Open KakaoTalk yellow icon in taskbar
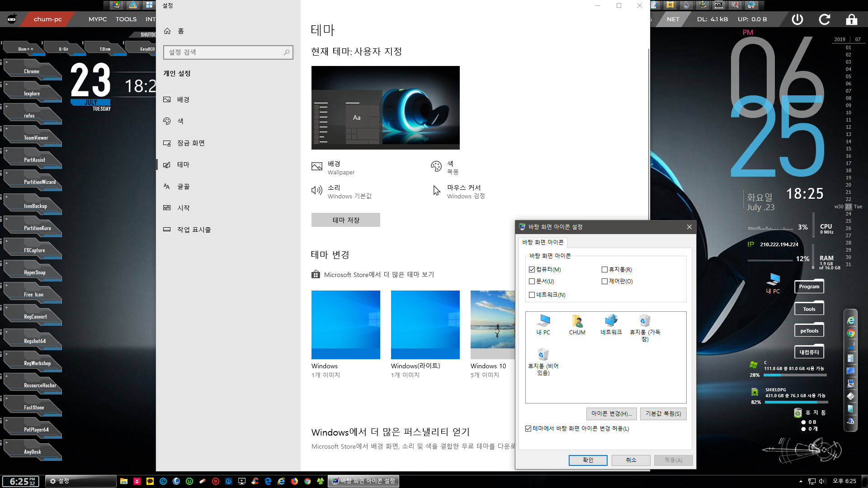Viewport: 868px width, 488px height. pos(150,481)
